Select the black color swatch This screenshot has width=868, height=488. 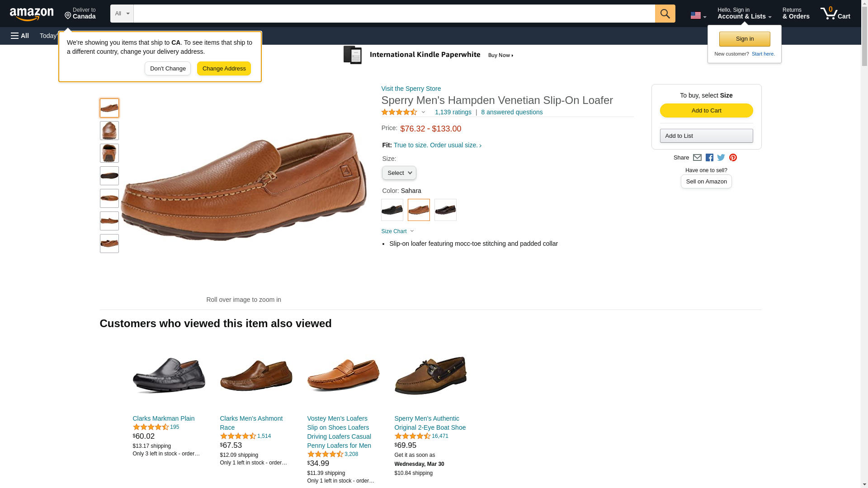pyautogui.click(x=392, y=210)
